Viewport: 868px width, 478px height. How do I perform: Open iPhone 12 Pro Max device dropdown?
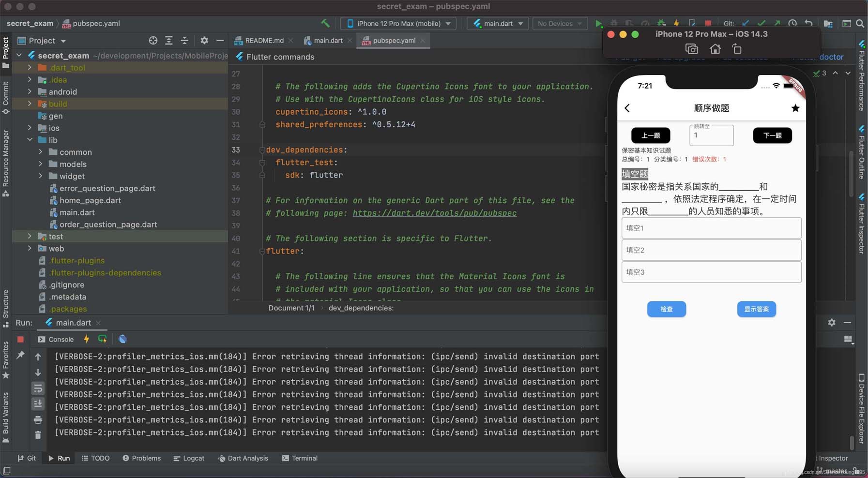pyautogui.click(x=398, y=23)
